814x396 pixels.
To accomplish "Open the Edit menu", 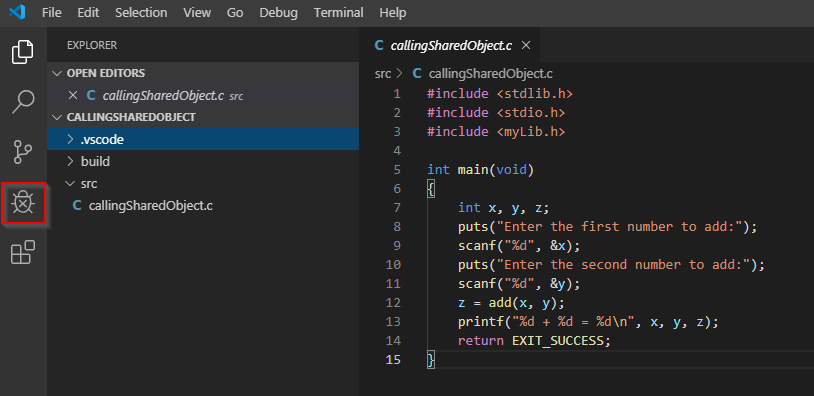I will point(88,12).
